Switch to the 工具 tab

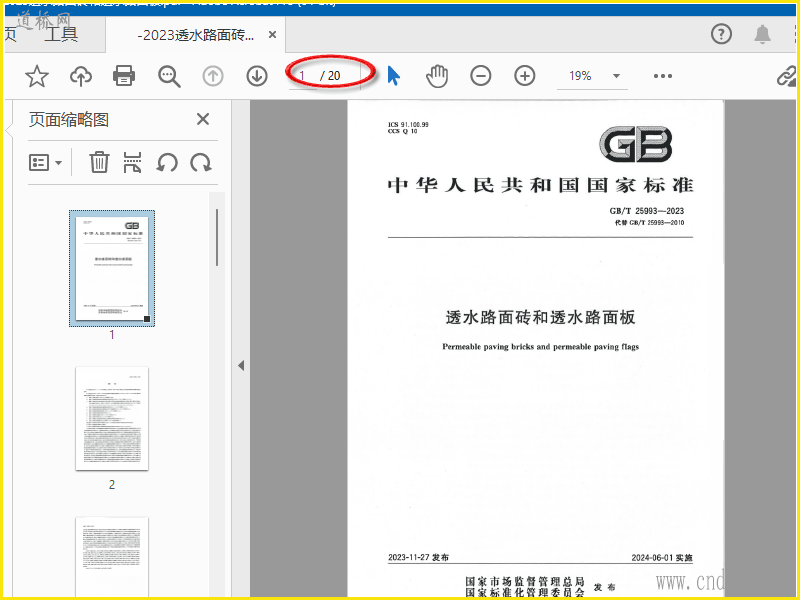61,35
